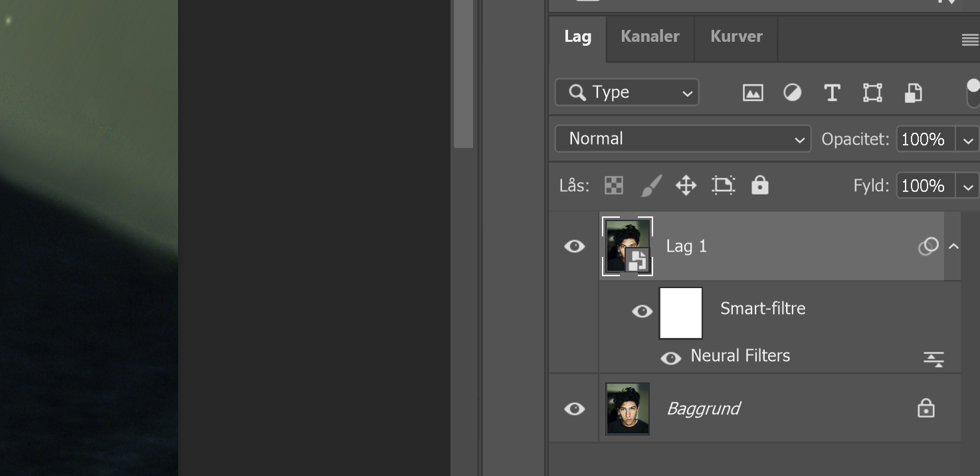
Task: Hide the Lag 1 layer
Action: click(573, 246)
